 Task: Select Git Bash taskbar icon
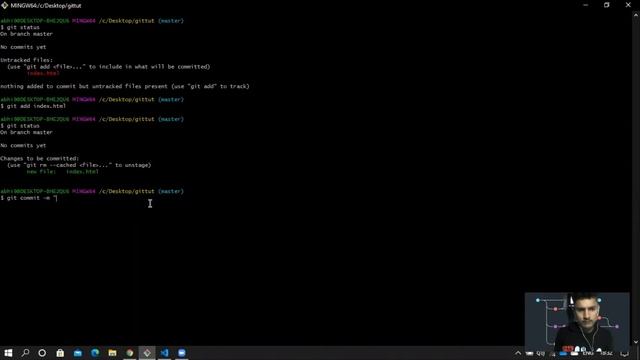[x=147, y=353]
